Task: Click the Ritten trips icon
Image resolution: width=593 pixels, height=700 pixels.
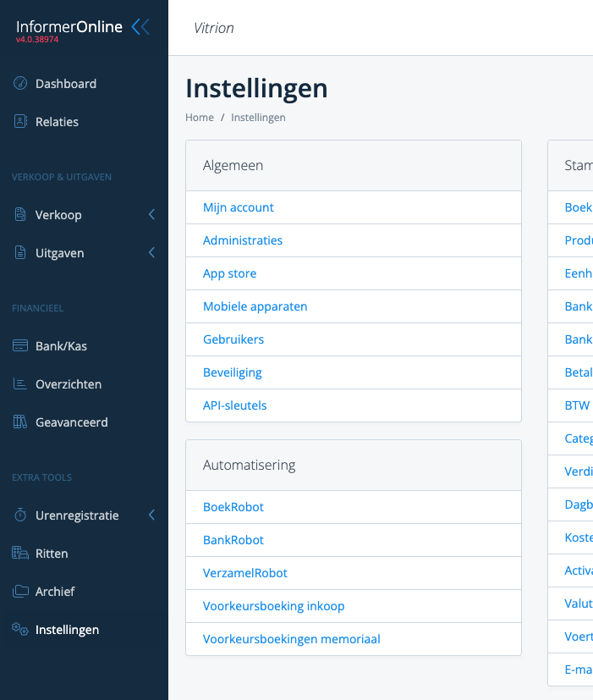Action: (20, 554)
